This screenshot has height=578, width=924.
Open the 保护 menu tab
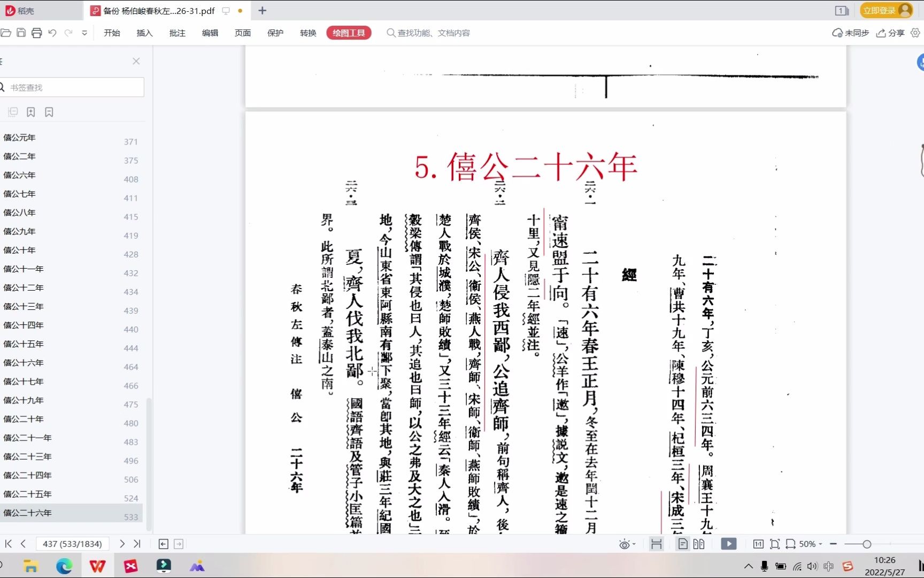coord(275,33)
